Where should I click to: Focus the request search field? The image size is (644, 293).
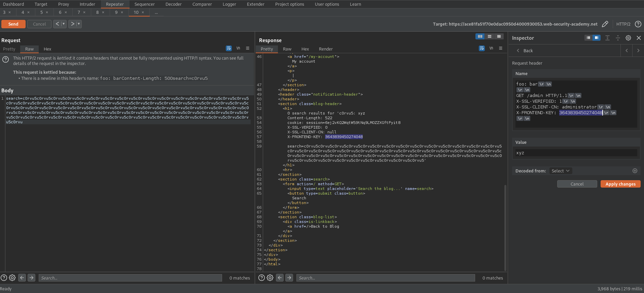pos(130,278)
